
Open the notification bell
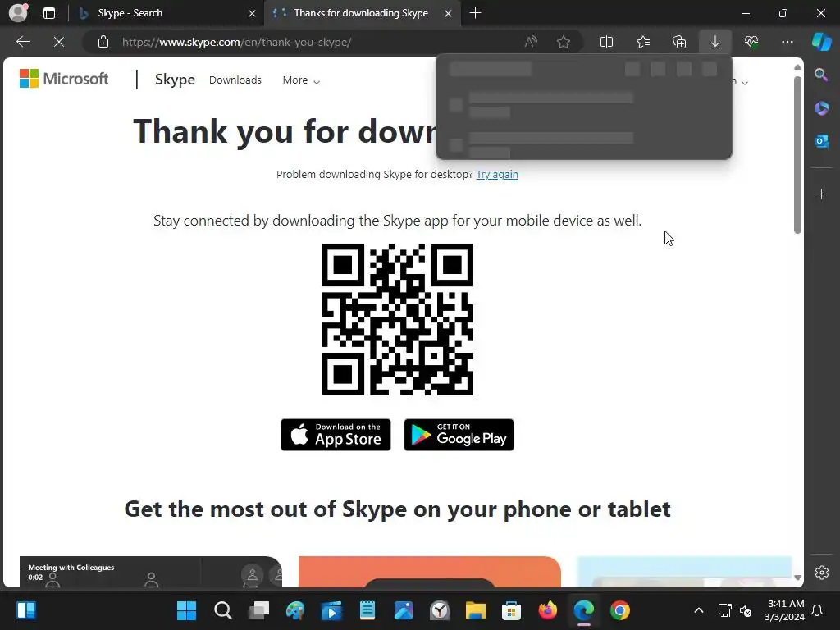(x=818, y=610)
